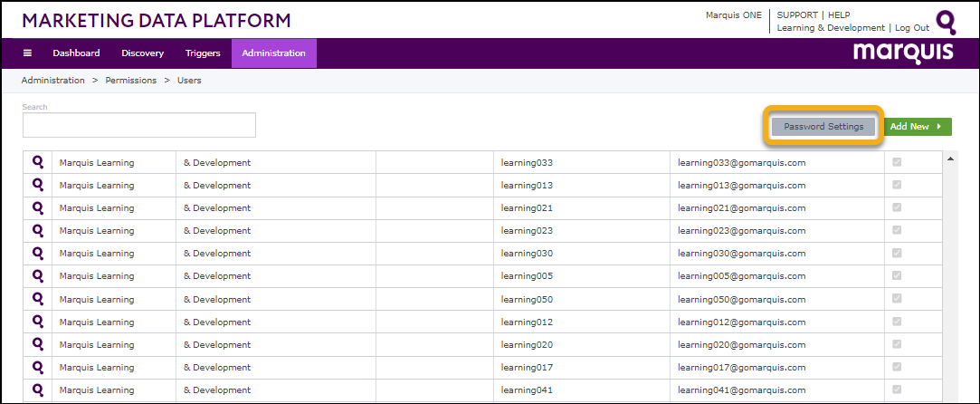This screenshot has height=404, width=980.
Task: View details icon for learning021 row
Action: click(x=38, y=207)
